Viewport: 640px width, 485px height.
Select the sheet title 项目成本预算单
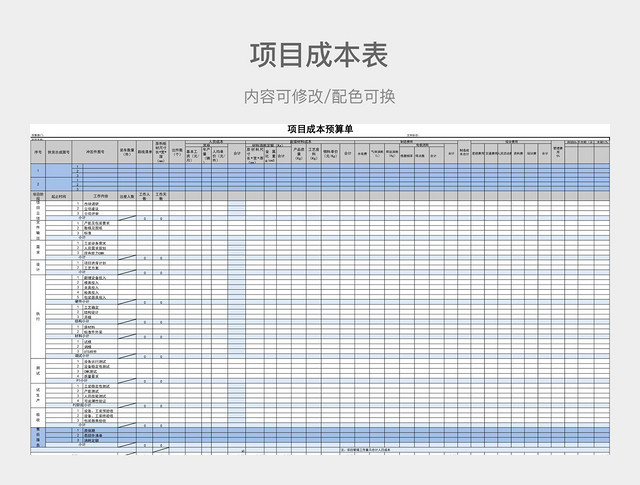click(x=320, y=129)
